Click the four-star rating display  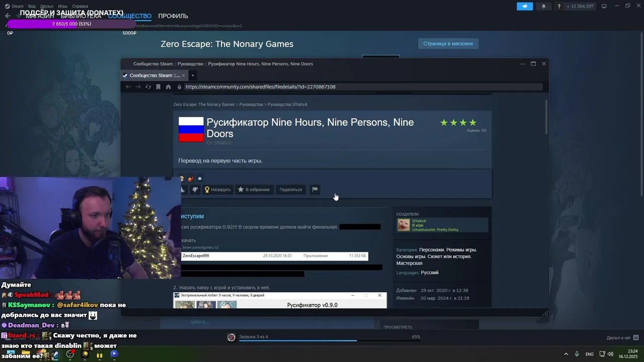coord(458,123)
